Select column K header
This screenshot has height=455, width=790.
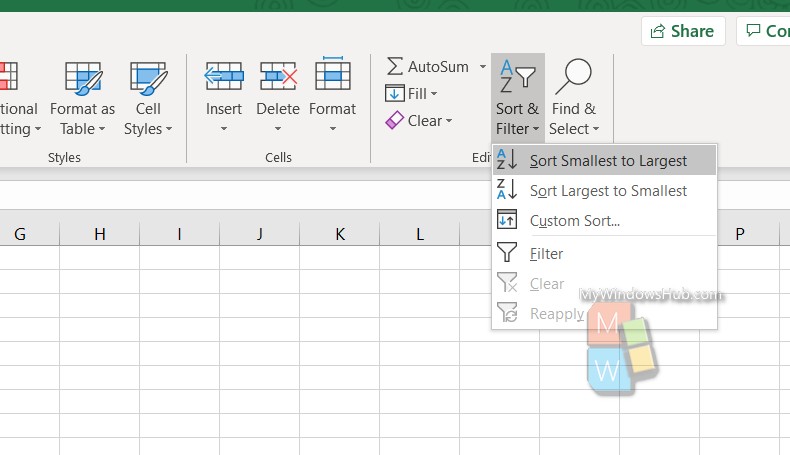coord(340,234)
